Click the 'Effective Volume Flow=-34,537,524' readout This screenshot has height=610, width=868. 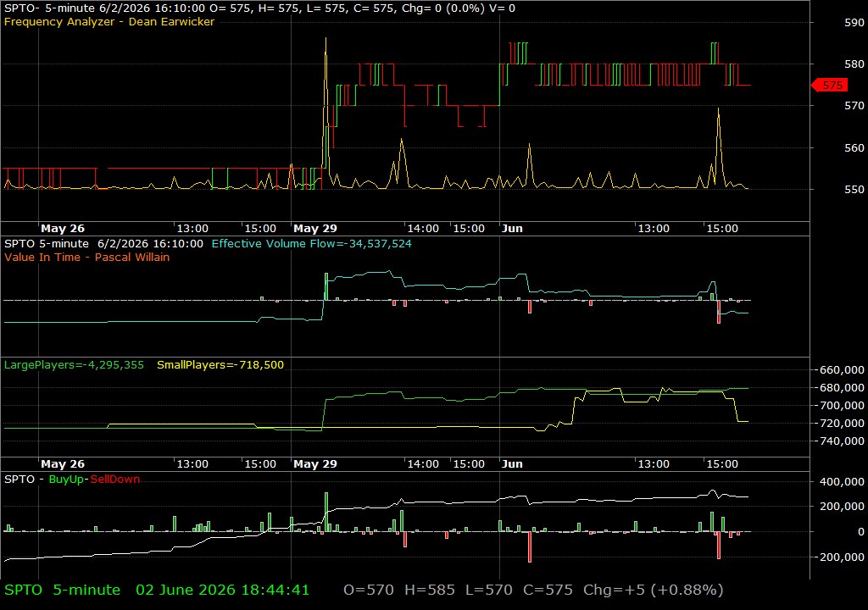coord(312,243)
